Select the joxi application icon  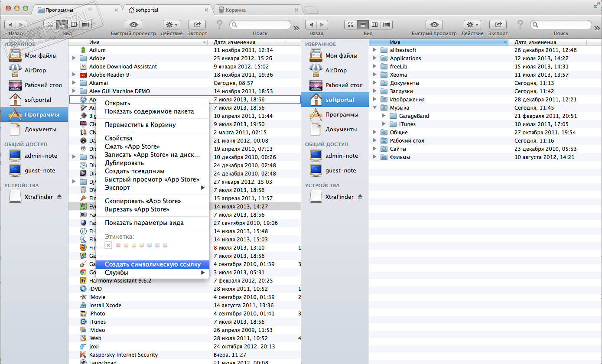[x=84, y=347]
